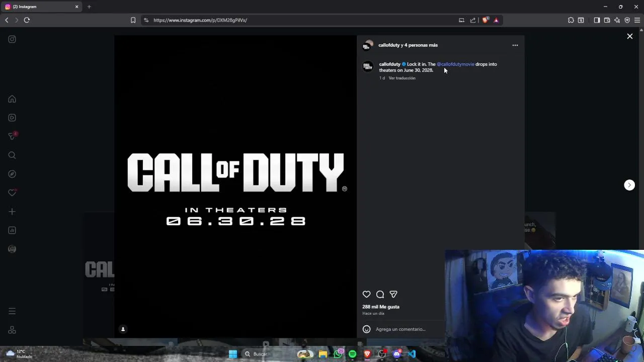644x362 pixels.
Task: Go to Instagram Home feed
Action: pos(12,99)
